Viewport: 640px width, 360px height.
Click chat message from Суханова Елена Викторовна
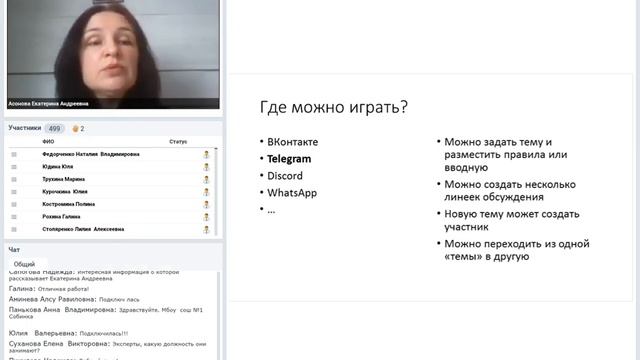point(107,347)
